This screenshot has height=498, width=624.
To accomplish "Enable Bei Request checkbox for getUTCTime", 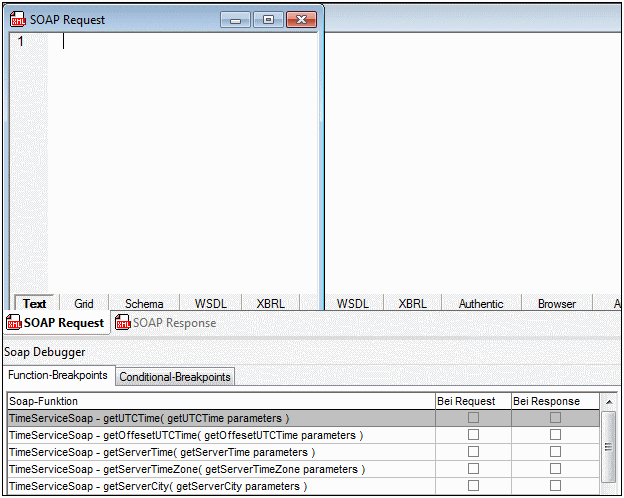I will pos(474,418).
